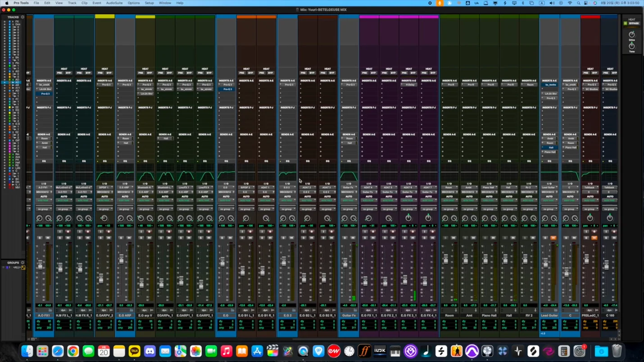Open the Clip menu
644x362 pixels.
(x=84, y=3)
